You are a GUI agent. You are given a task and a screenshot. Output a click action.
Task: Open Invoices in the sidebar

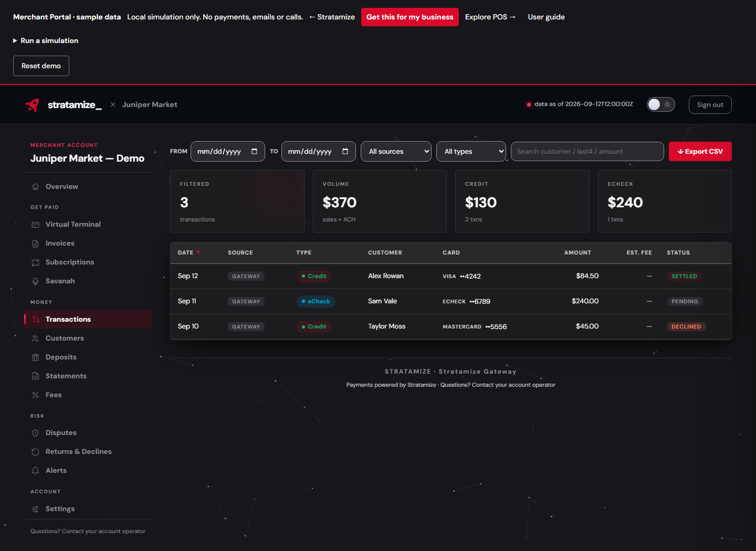coord(88,243)
